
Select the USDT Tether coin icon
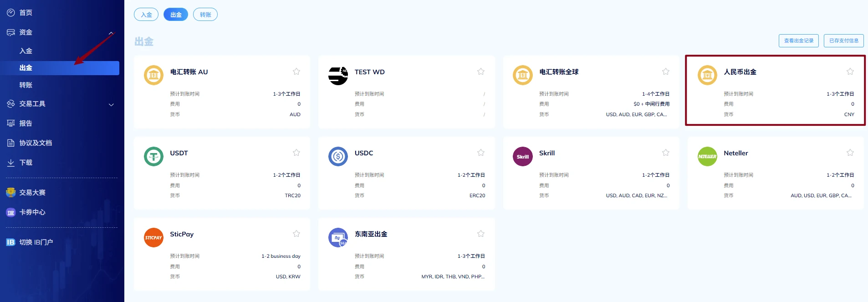coord(153,156)
